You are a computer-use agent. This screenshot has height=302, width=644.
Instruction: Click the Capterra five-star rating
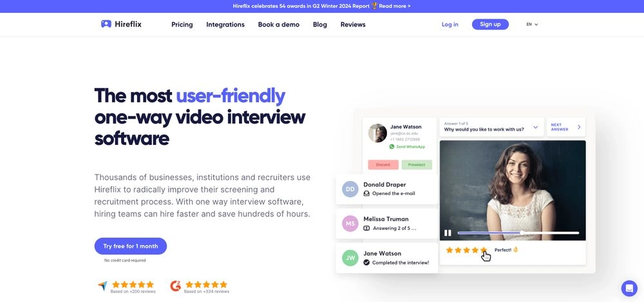133,285
